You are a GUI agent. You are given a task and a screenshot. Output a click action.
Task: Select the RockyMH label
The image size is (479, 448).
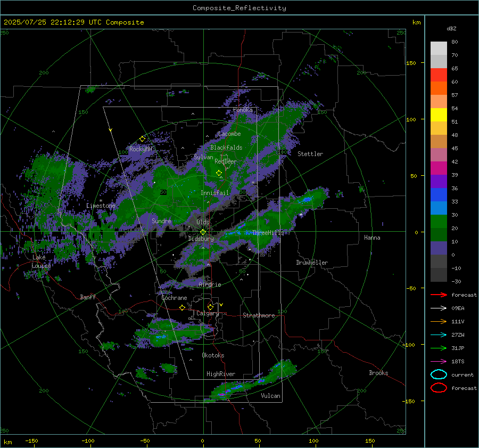click(141, 149)
